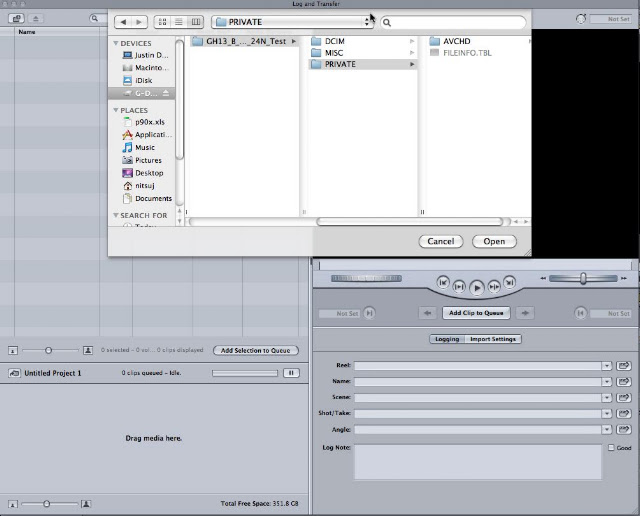Click the shuttle control slider

(583, 278)
